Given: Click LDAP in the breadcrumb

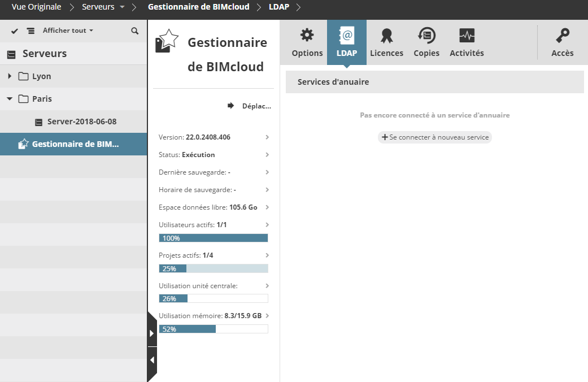Looking at the screenshot, I should [x=279, y=7].
